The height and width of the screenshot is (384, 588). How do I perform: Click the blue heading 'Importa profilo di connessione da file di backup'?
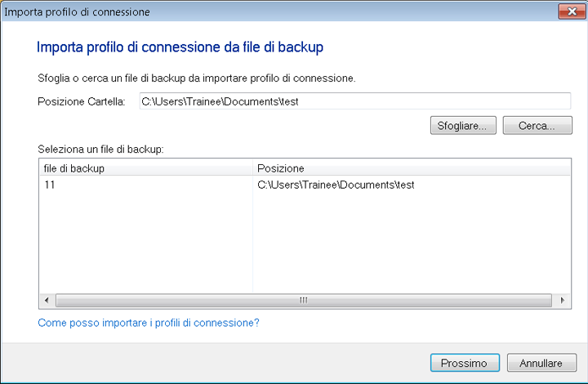[x=180, y=47]
